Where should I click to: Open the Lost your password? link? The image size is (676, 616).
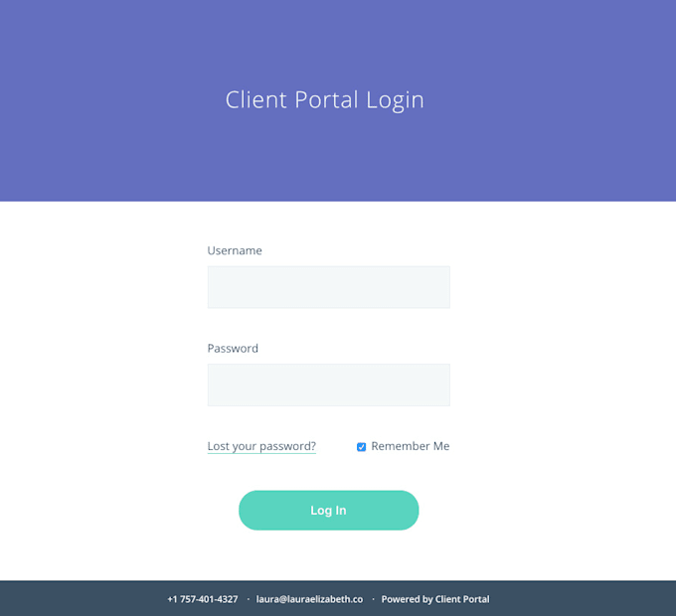261,446
